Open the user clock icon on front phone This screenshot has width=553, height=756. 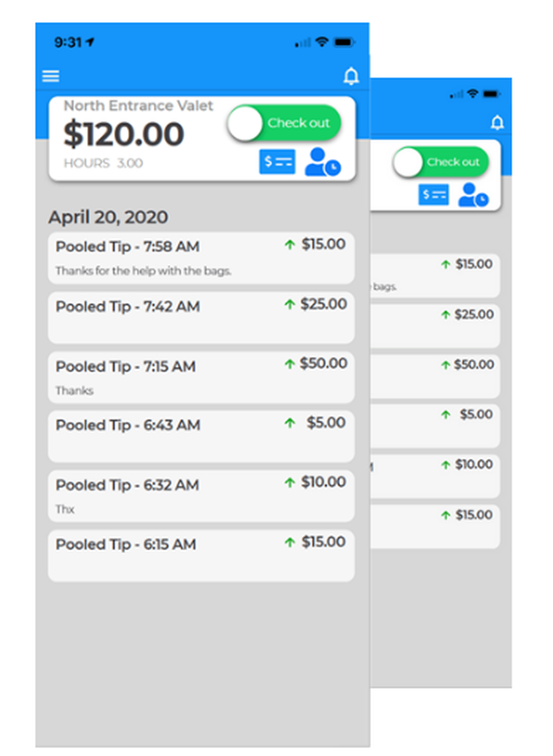[322, 162]
